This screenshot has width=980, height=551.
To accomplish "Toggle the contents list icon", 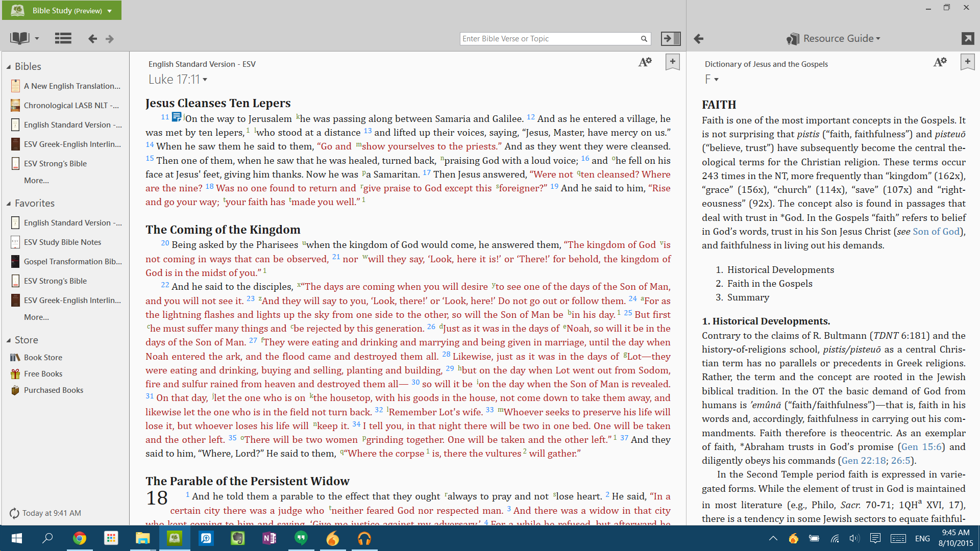I will [63, 38].
